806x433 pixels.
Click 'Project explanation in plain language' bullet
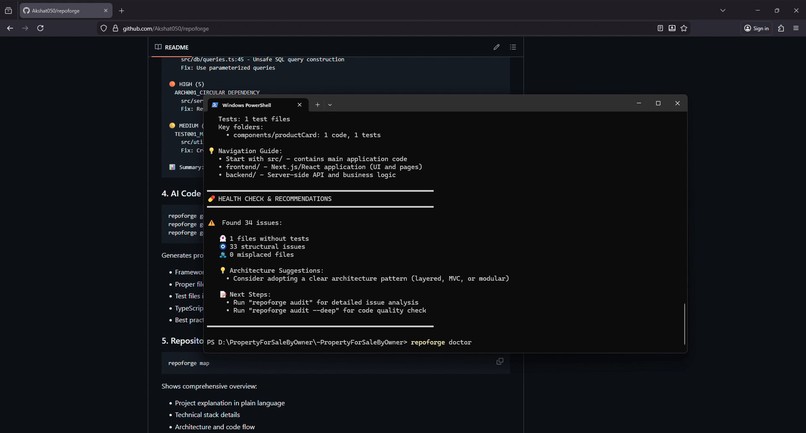tap(230, 403)
